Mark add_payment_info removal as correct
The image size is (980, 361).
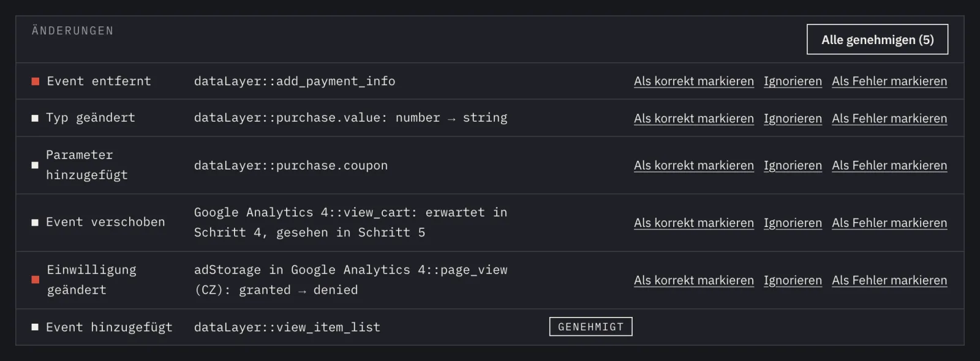(x=694, y=81)
